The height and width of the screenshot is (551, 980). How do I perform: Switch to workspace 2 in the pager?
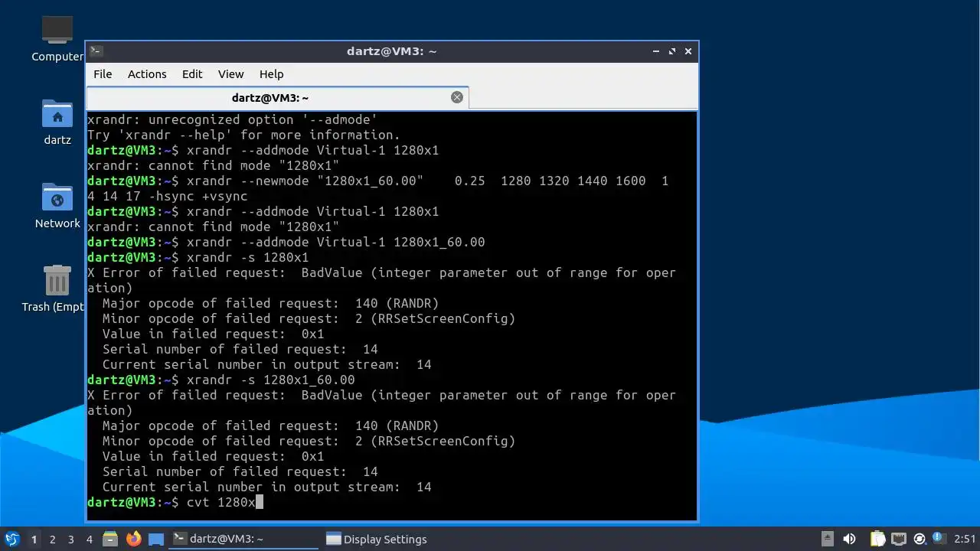(52, 539)
